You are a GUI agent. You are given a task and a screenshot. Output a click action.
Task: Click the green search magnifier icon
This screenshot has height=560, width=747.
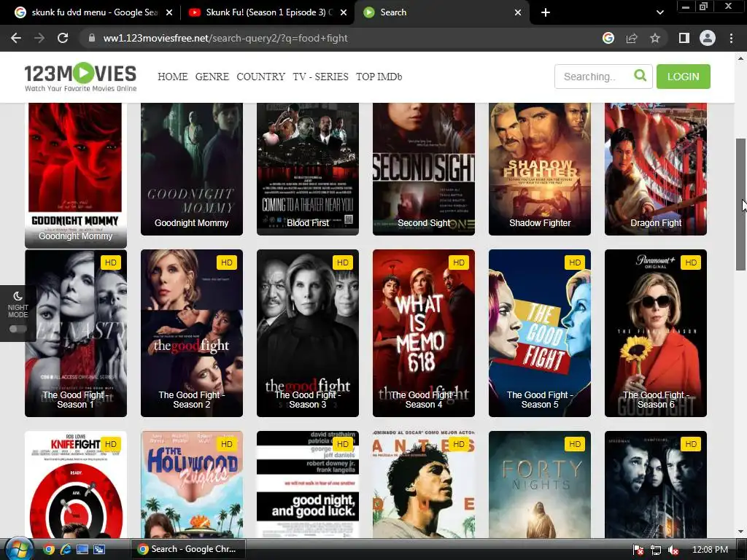click(640, 76)
